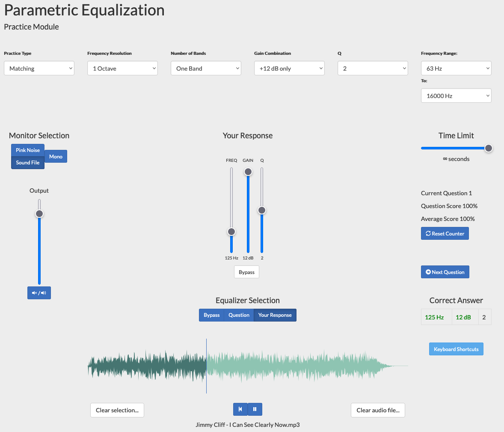Image resolution: width=504 pixels, height=432 pixels.
Task: Open the Practice Type dropdown
Action: [x=39, y=69]
